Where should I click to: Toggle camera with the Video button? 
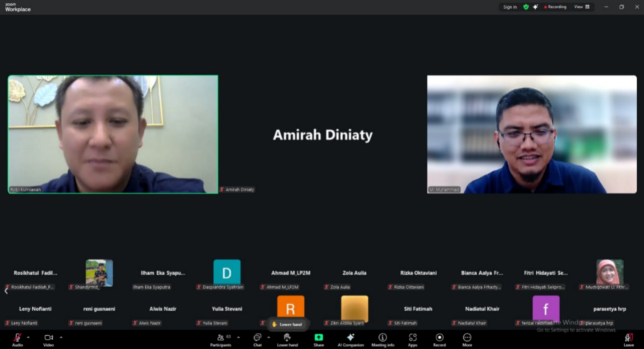[49, 339]
